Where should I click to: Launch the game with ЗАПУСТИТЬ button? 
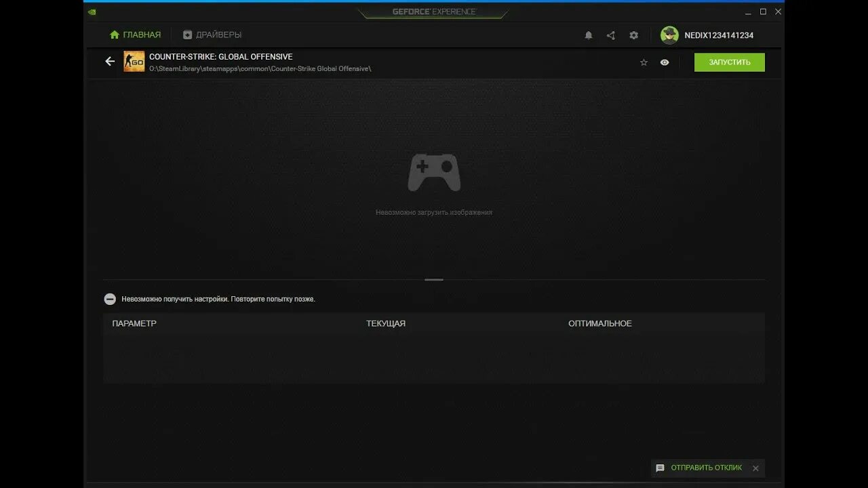point(730,62)
